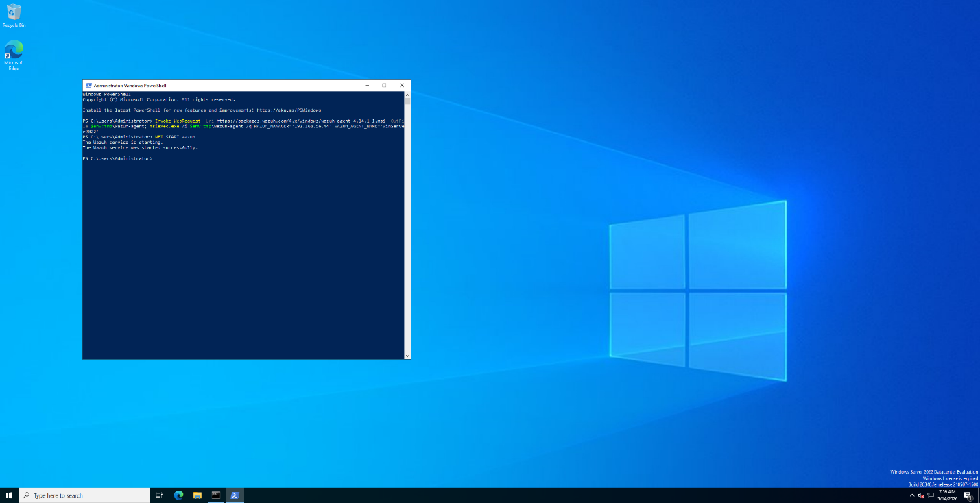
Task: Click 'The Wazuh service was started successfully.' line
Action: [140, 148]
